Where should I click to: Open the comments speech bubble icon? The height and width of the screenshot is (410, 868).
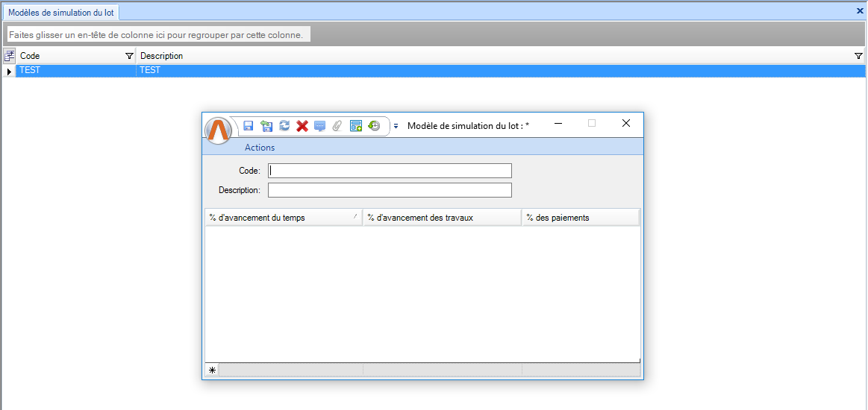(320, 126)
